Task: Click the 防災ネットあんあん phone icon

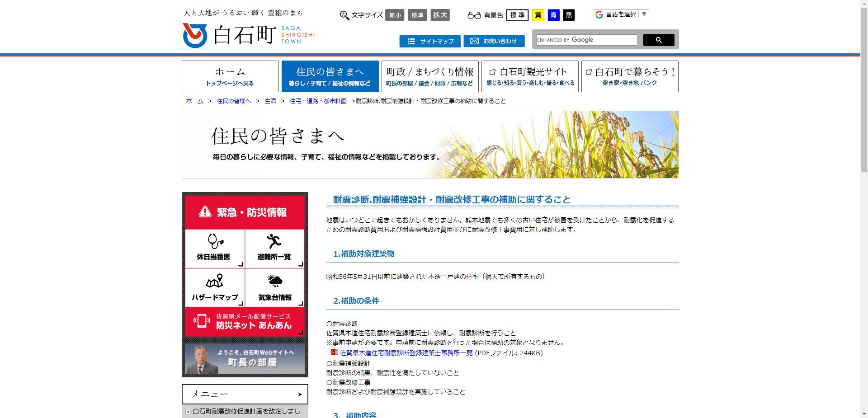Action: (x=203, y=321)
